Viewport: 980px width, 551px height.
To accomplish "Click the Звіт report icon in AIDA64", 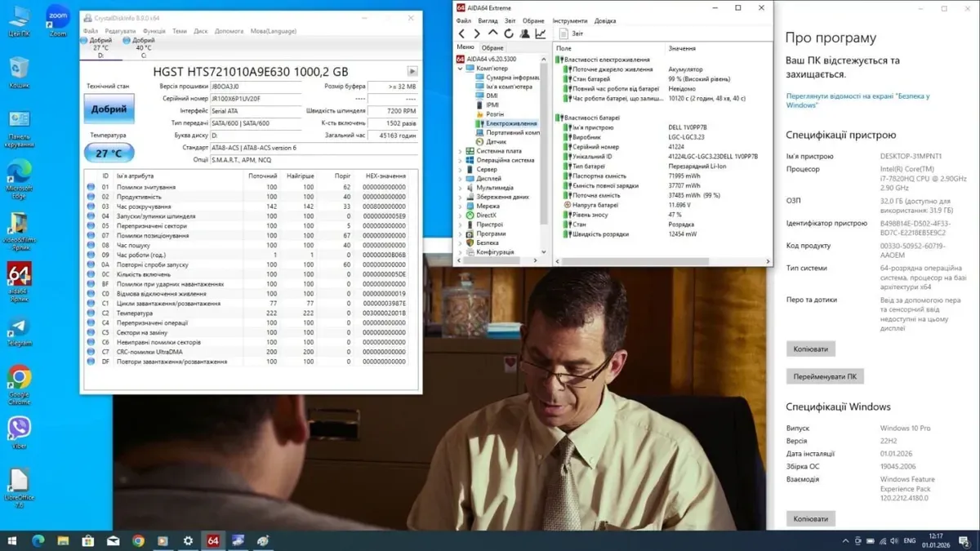I will tap(564, 33).
